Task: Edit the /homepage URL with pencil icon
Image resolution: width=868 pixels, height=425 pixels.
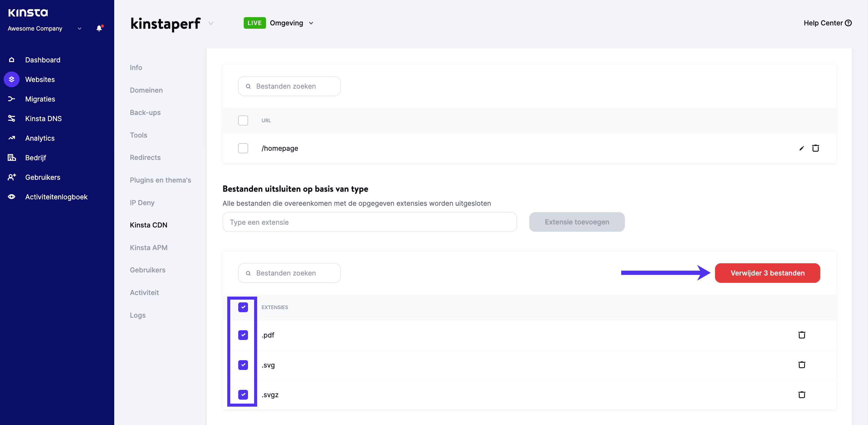Action: [802, 148]
